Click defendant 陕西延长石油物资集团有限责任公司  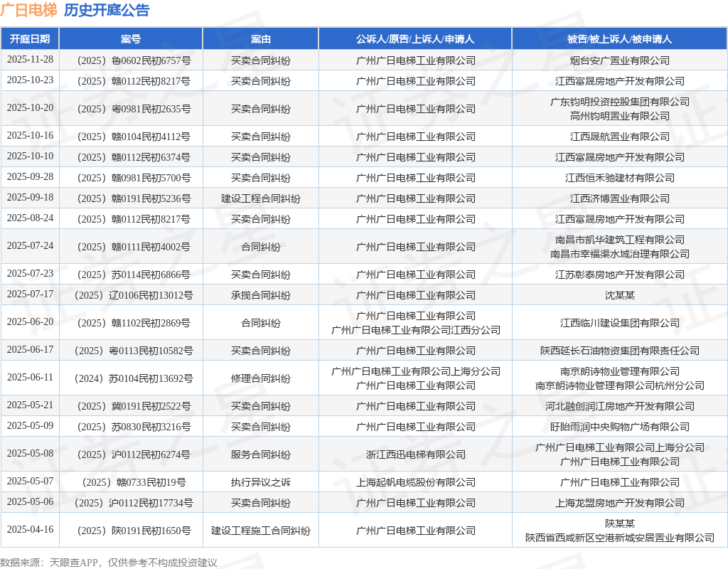(x=619, y=351)
